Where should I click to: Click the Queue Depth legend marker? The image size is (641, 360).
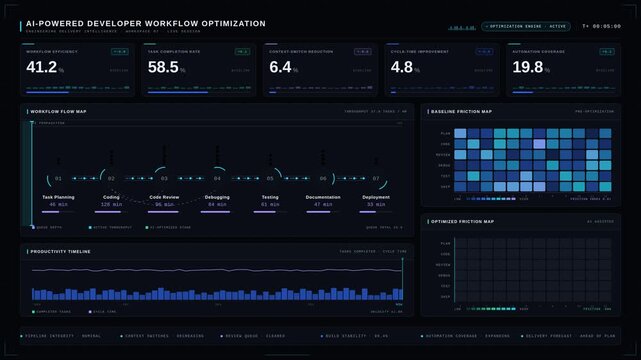[x=33, y=227]
